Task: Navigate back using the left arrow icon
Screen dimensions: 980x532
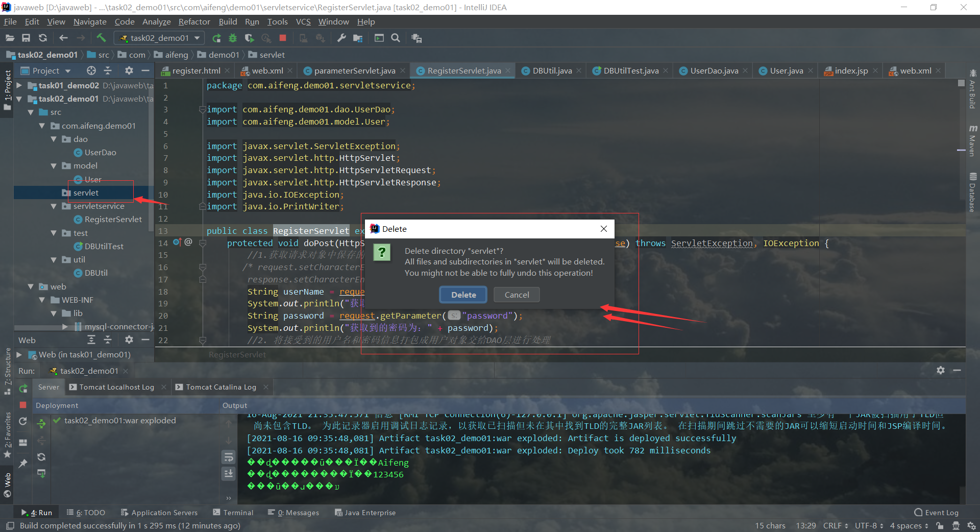Action: (x=63, y=38)
